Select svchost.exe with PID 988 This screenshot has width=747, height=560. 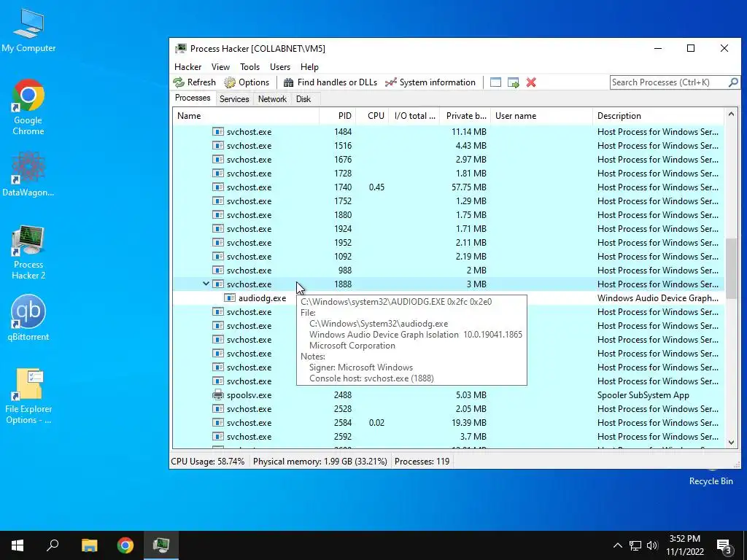point(449,271)
